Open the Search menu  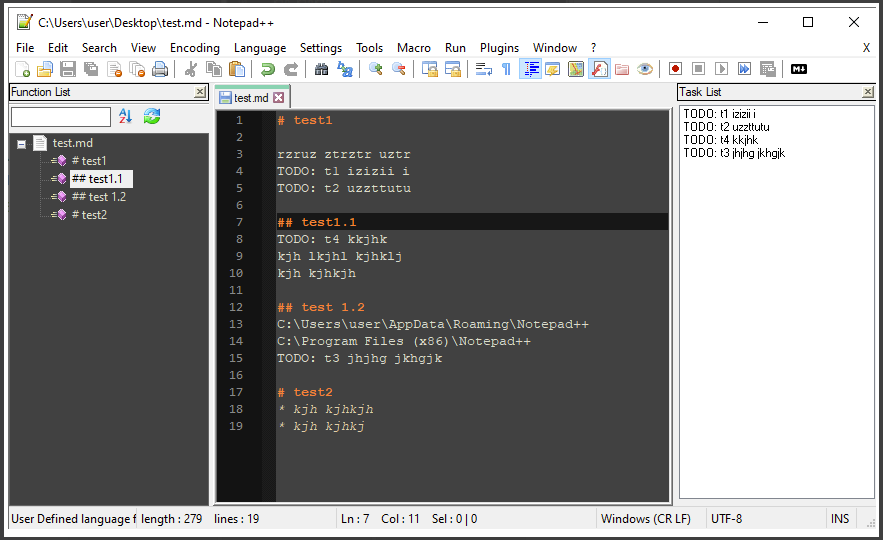(x=99, y=48)
